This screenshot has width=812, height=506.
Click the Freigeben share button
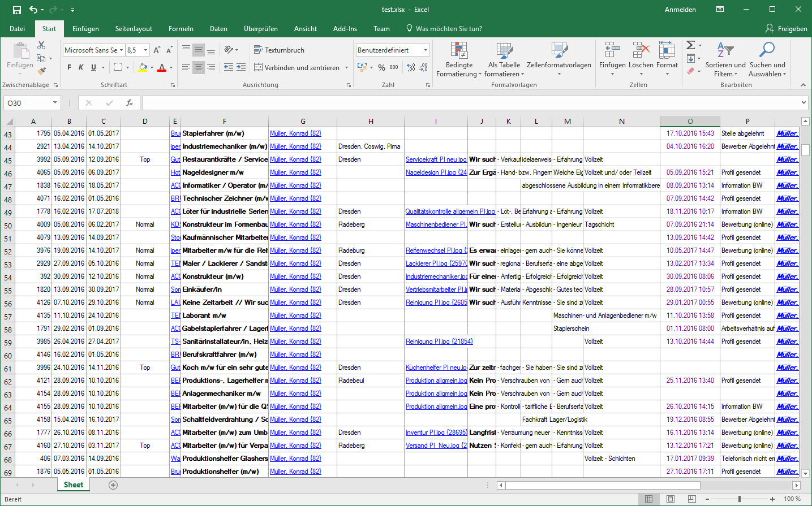pyautogui.click(x=787, y=29)
